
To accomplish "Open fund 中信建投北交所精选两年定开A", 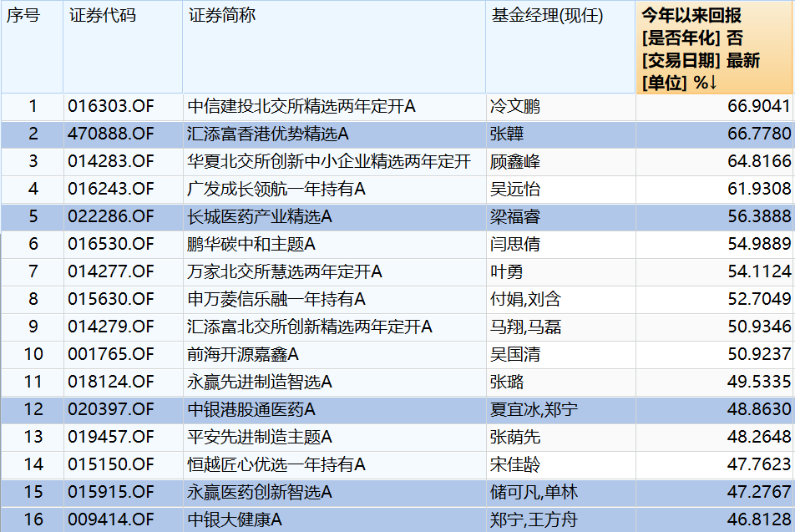I will 301,106.
